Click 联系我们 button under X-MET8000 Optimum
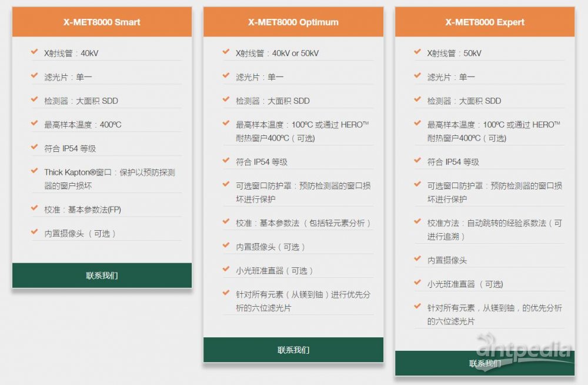Viewport: 588px width, 385px height. pyautogui.click(x=293, y=350)
